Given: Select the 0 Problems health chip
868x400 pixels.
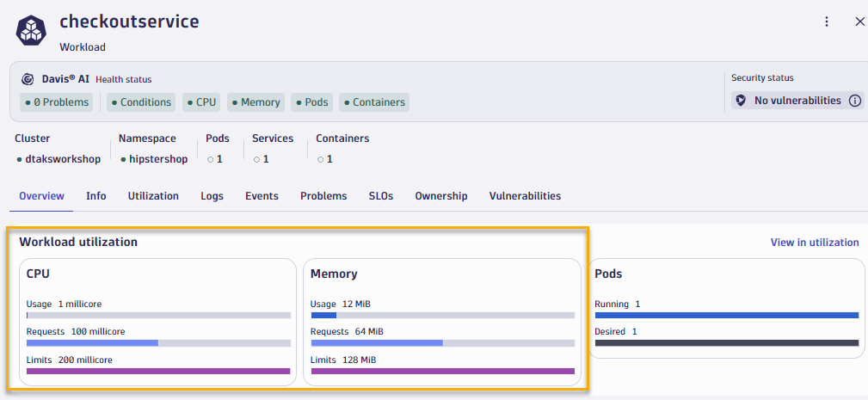Looking at the screenshot, I should [x=57, y=102].
